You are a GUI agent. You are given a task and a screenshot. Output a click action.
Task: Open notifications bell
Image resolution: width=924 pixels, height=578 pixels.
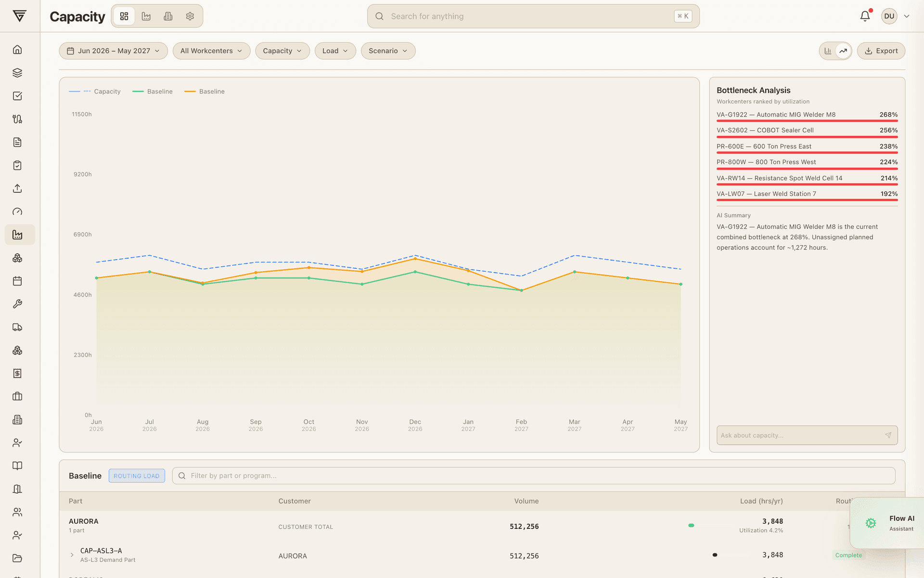[x=865, y=16]
